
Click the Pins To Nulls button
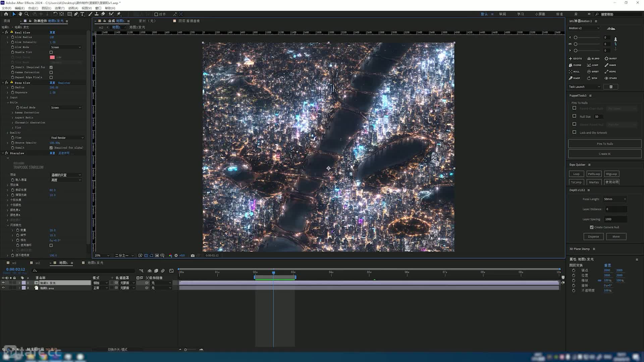pyautogui.click(x=605, y=144)
